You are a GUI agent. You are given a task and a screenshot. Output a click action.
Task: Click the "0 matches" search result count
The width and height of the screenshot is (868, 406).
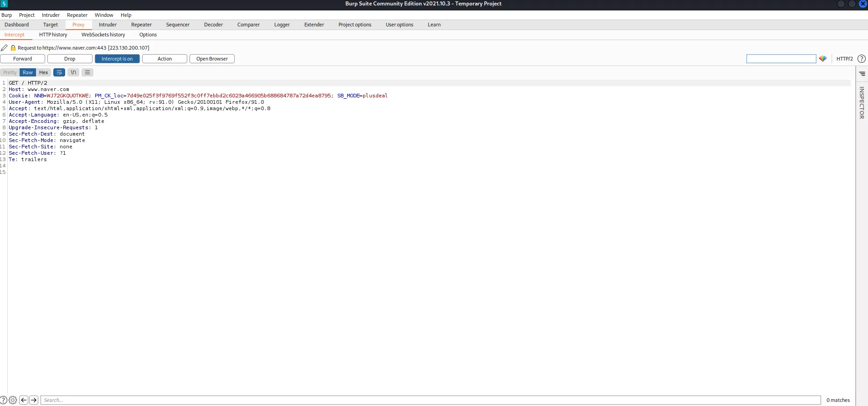(x=838, y=400)
